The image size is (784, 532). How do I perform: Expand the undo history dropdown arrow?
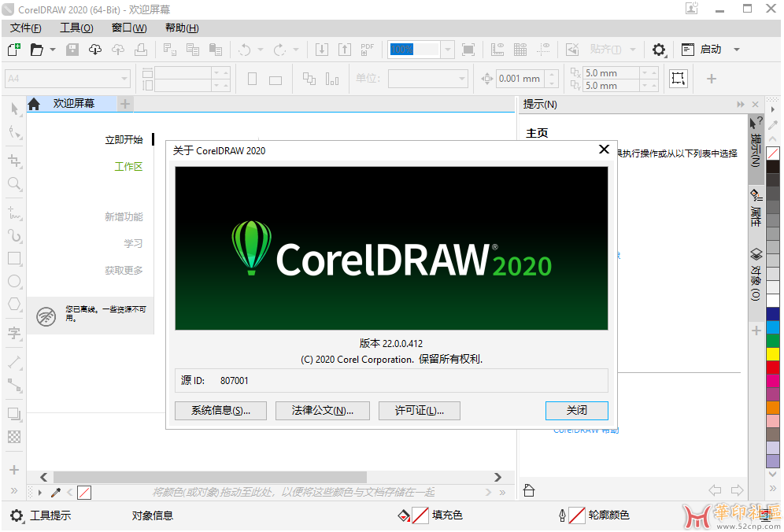261,50
